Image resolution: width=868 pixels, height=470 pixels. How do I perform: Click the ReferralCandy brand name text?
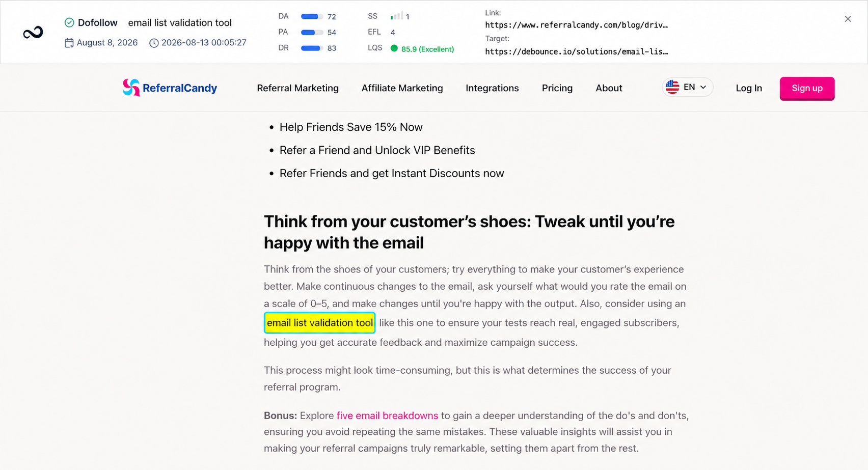180,88
